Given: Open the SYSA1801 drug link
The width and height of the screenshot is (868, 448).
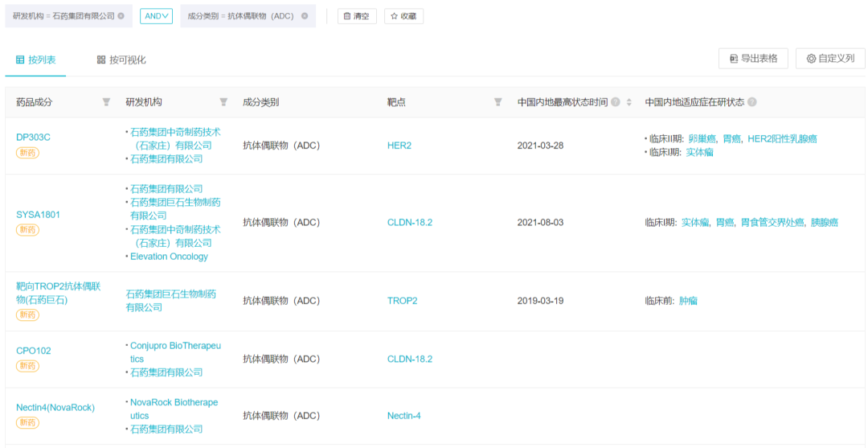Looking at the screenshot, I should click(x=39, y=215).
